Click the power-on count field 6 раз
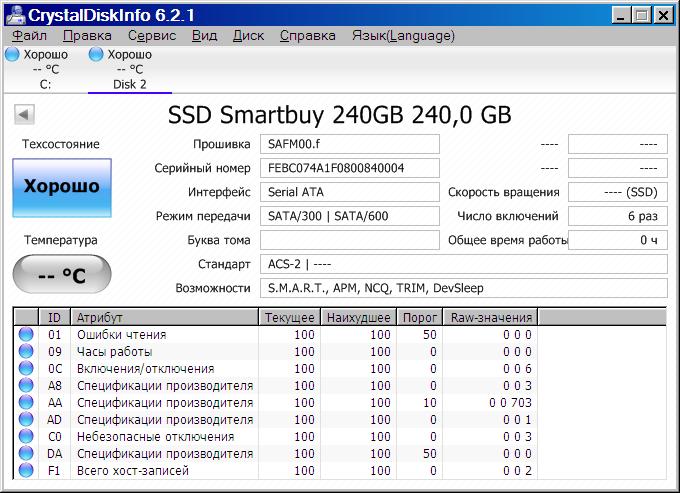This screenshot has width=680, height=493. 618,216
